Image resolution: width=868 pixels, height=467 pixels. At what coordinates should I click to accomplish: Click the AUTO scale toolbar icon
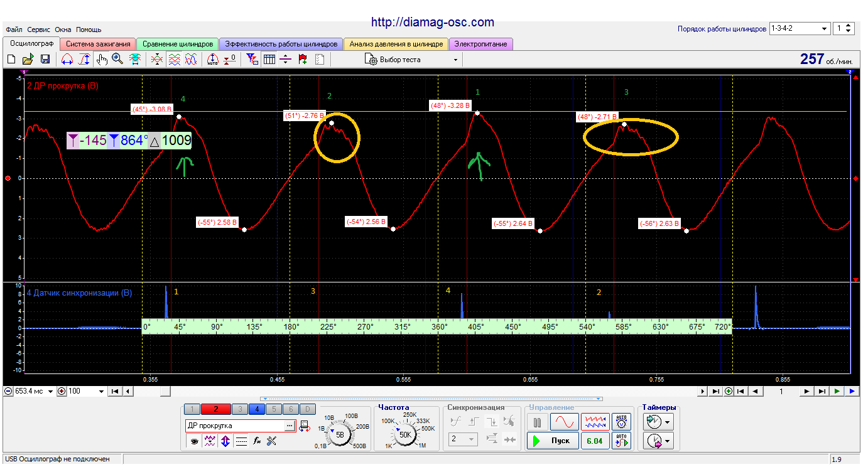coord(212,60)
